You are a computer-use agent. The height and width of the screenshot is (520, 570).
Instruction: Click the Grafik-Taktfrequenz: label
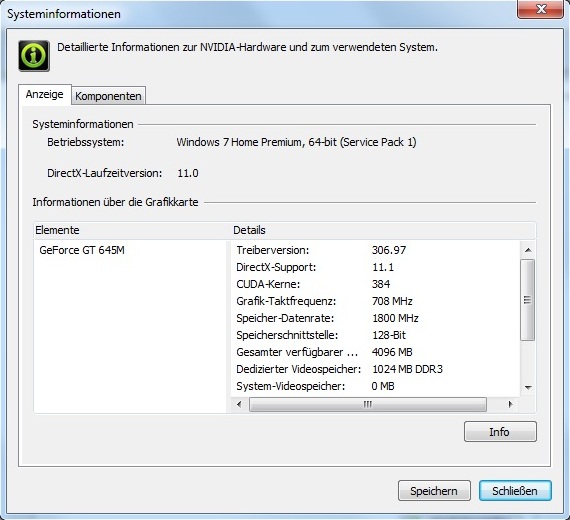[286, 301]
